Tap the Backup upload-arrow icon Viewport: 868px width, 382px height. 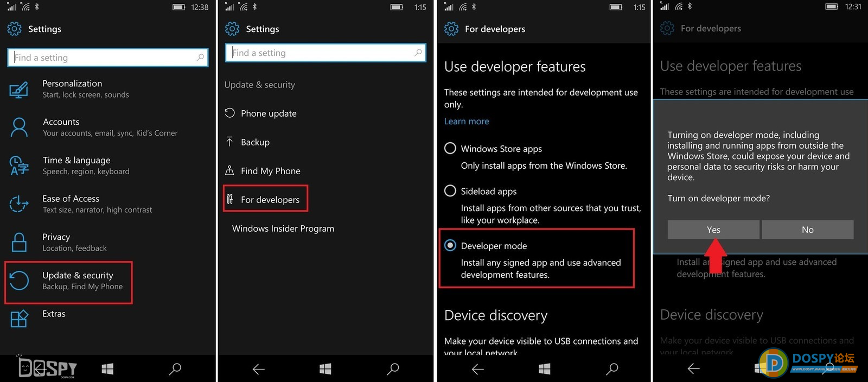pos(230,142)
